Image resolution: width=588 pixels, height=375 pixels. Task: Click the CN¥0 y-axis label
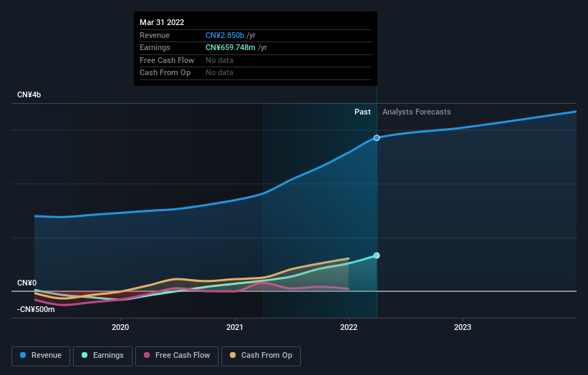click(26, 283)
